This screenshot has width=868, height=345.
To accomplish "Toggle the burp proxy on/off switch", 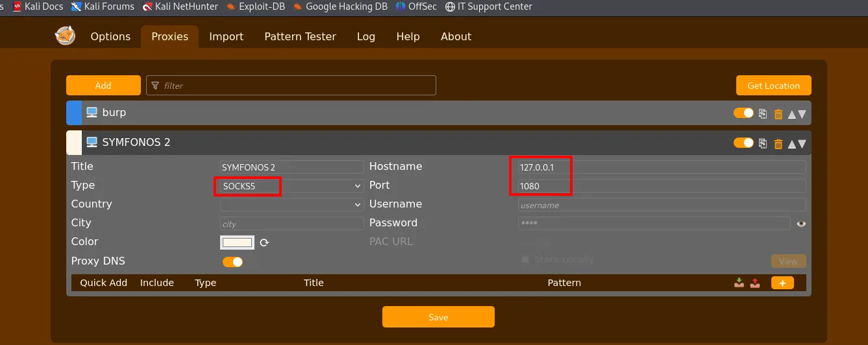I will coord(743,113).
